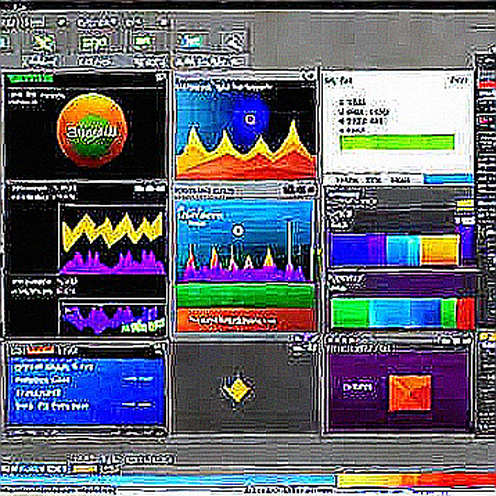
Task: Click the small green rectangle toolbar icon
Action: tap(143, 42)
